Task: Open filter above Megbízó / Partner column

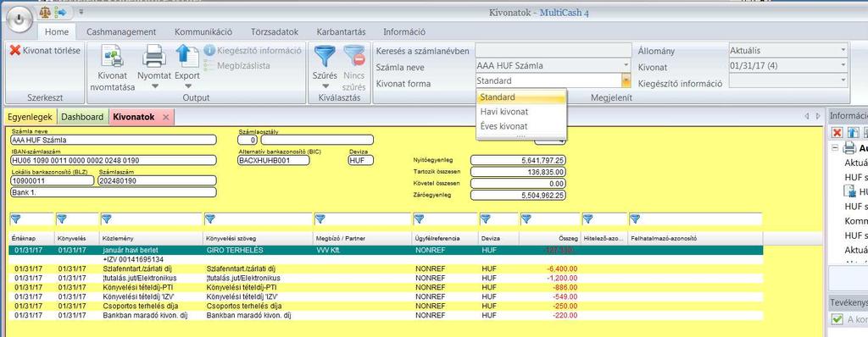Action: coord(320,219)
